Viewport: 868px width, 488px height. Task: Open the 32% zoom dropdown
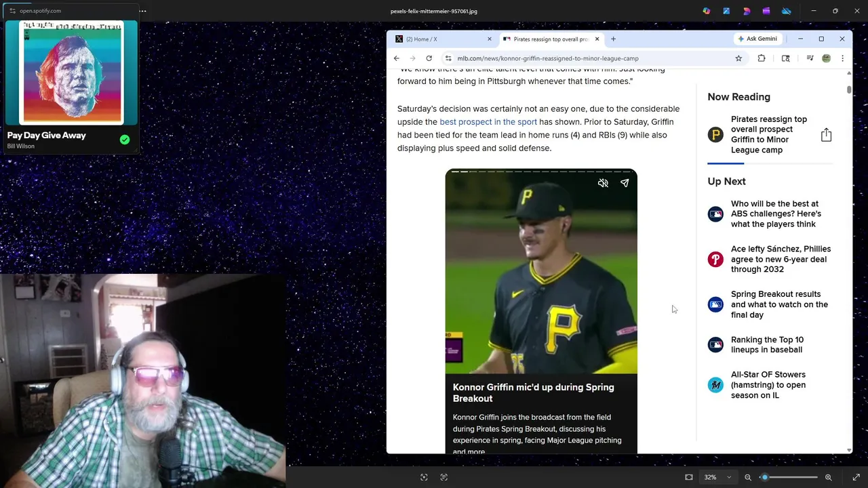(x=717, y=477)
